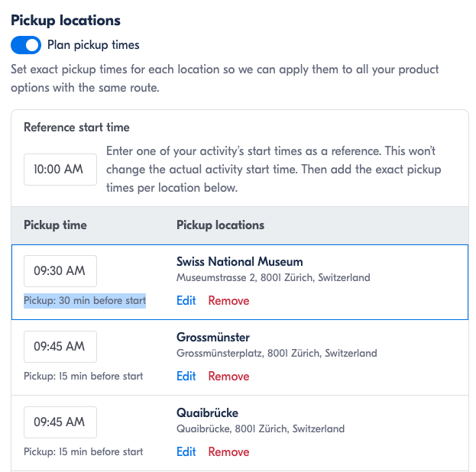
Task: Toggle the Plan pickup times switch
Action: tap(26, 45)
